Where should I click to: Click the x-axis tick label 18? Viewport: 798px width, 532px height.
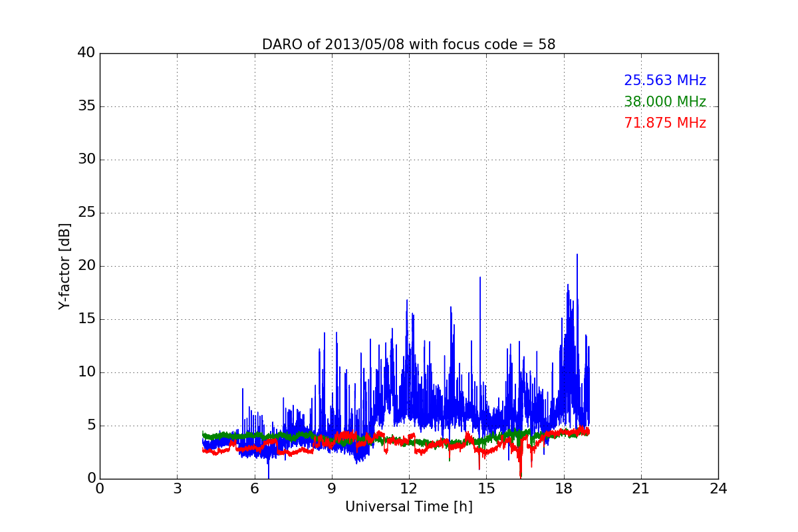pos(563,489)
